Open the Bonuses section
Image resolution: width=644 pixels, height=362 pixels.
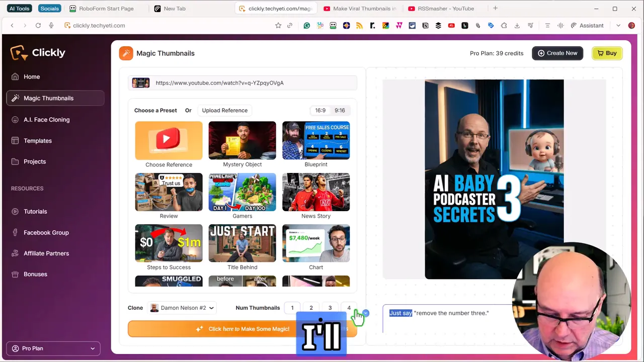tap(35, 274)
